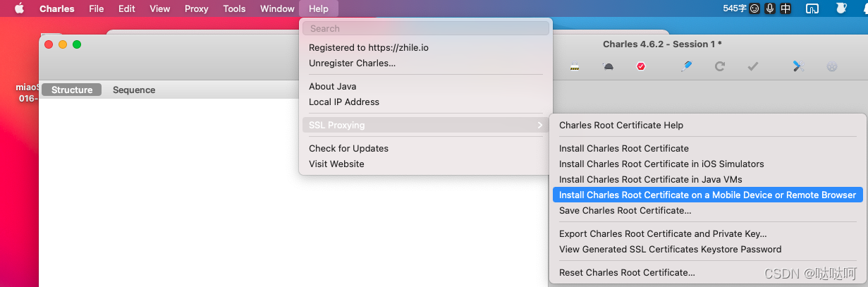Click the Chinese input method icon
This screenshot has height=287, width=868.
pyautogui.click(x=786, y=8)
